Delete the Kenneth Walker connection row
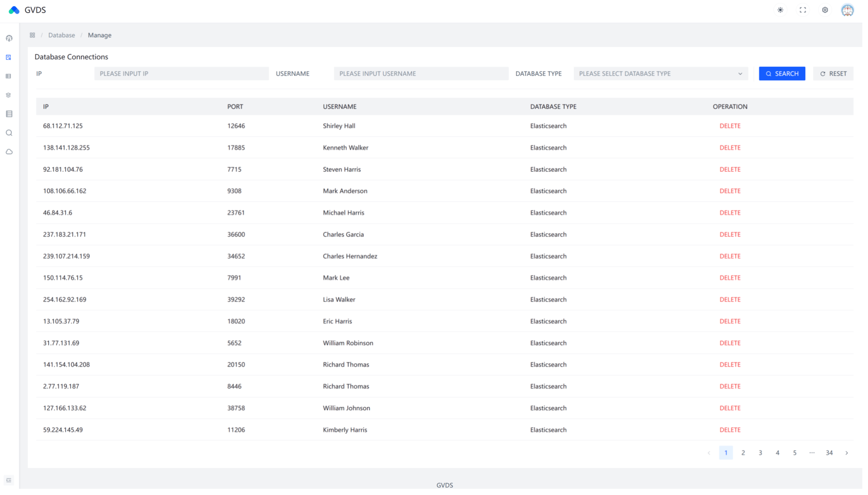Screen dimensions: 868x495 pyautogui.click(x=730, y=147)
